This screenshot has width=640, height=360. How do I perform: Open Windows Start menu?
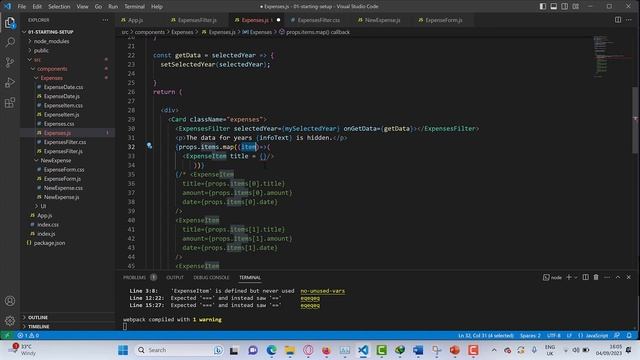click(x=123, y=350)
